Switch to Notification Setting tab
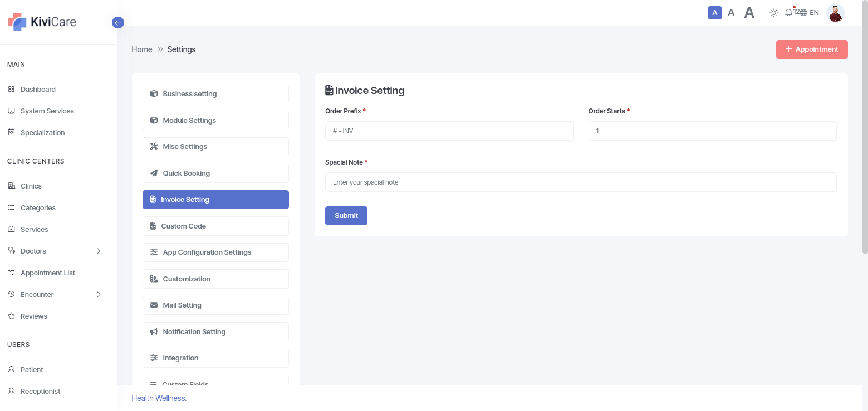The width and height of the screenshot is (868, 411). pos(215,331)
